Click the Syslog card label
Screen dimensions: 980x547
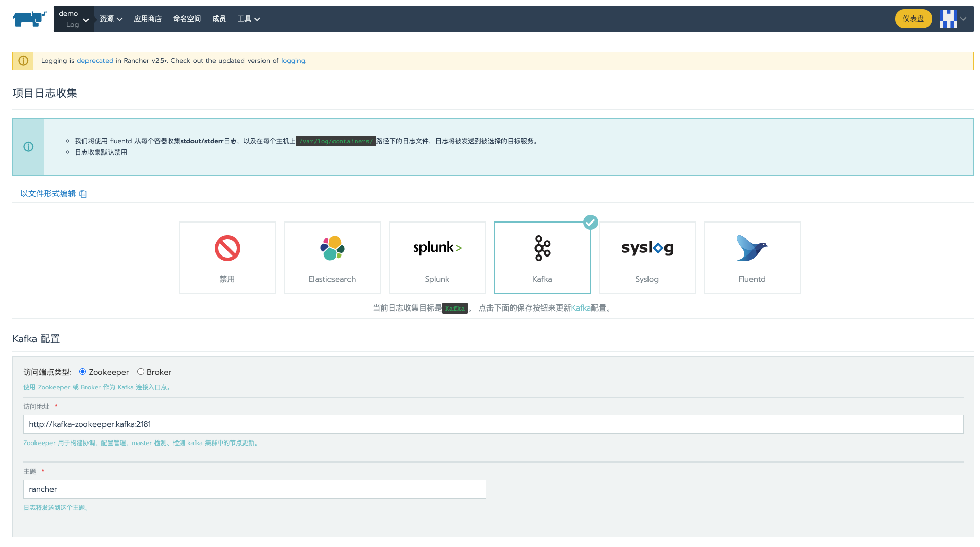647,279
